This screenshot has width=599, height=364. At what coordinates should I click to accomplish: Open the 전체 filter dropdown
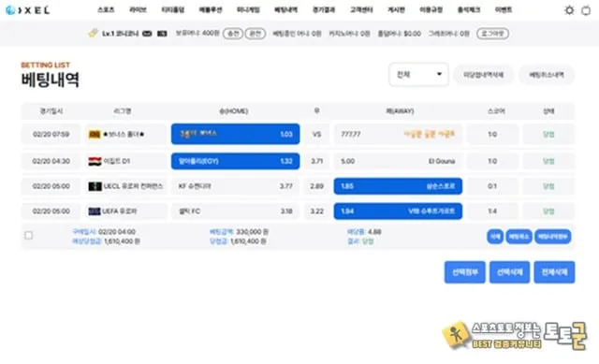click(418, 75)
